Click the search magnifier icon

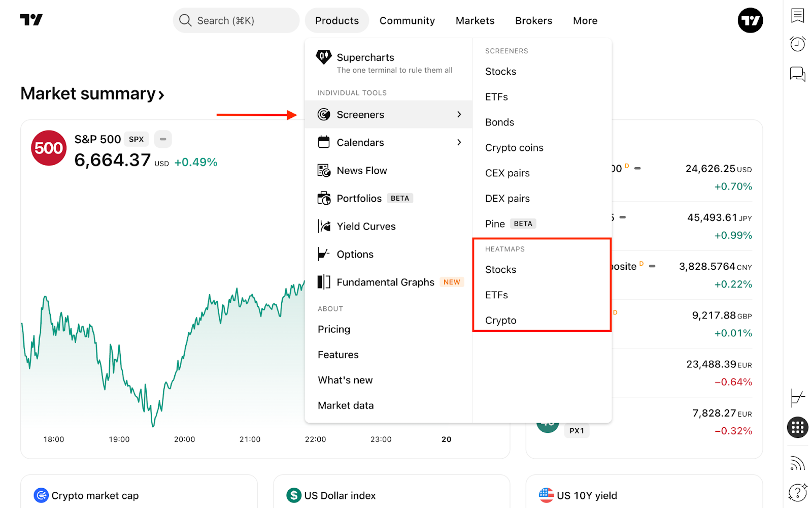[x=185, y=20]
